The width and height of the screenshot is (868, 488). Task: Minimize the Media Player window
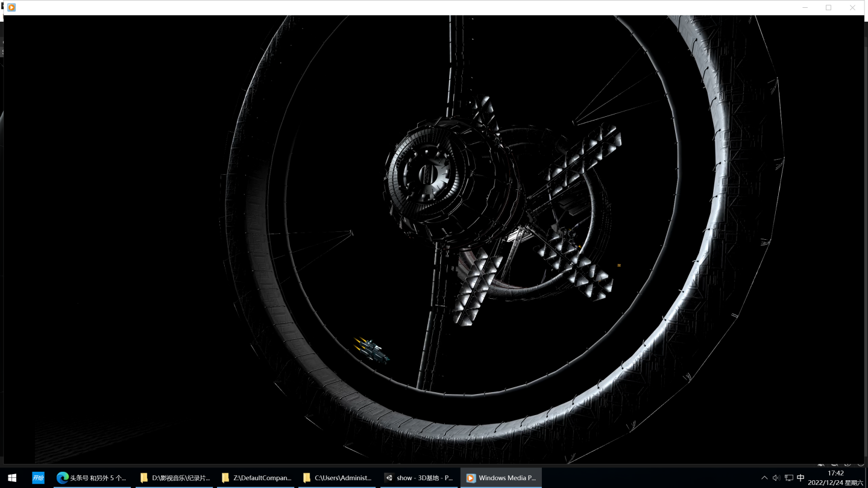tap(805, 7)
